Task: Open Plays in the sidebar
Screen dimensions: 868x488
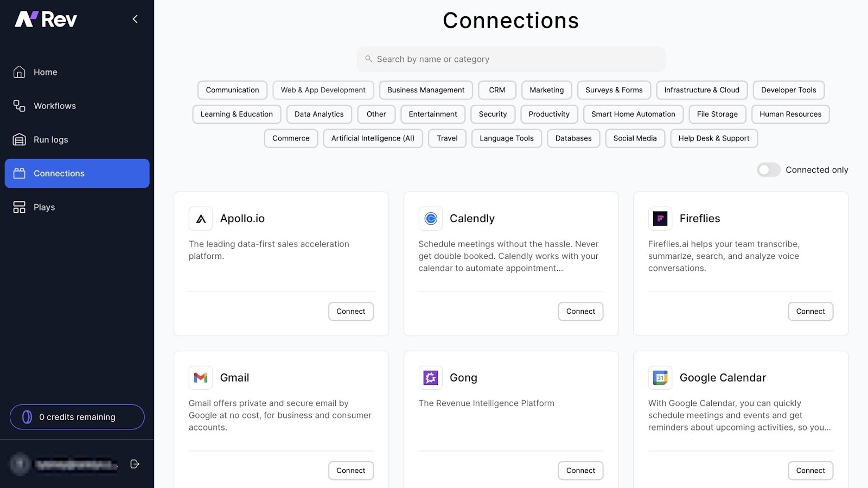Action: tap(77, 207)
